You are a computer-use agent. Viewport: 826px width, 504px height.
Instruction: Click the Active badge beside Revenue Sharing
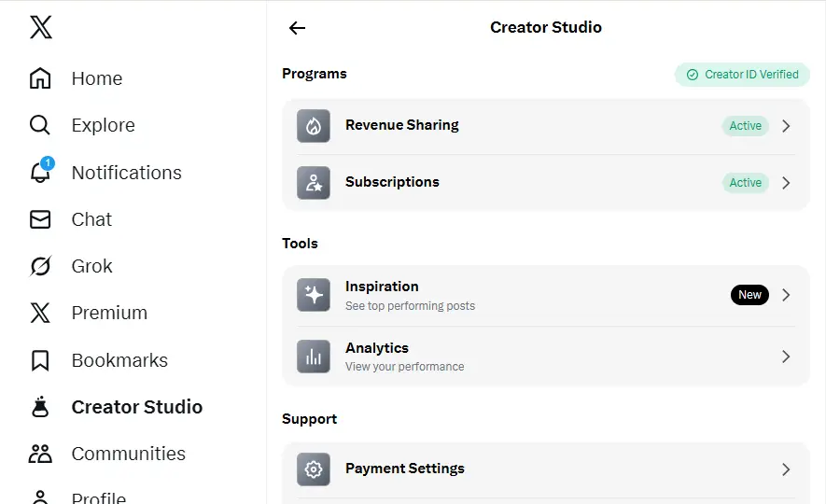click(746, 126)
